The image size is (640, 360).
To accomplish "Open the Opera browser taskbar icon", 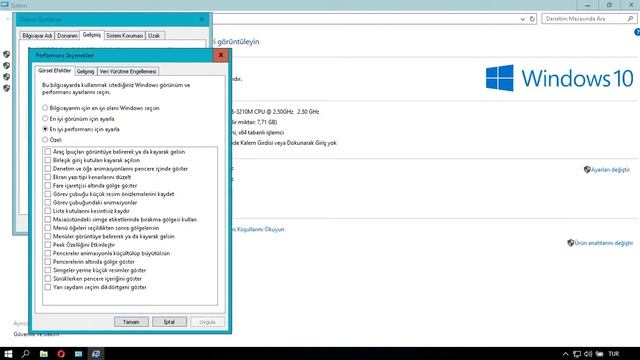I will [61, 354].
